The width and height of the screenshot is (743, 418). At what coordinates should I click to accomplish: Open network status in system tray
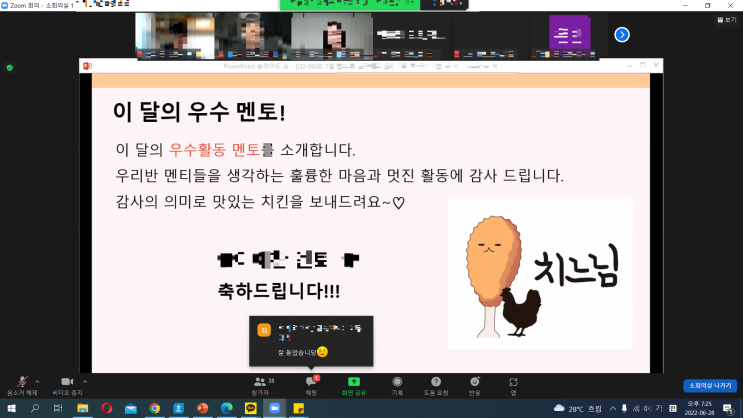click(x=636, y=409)
